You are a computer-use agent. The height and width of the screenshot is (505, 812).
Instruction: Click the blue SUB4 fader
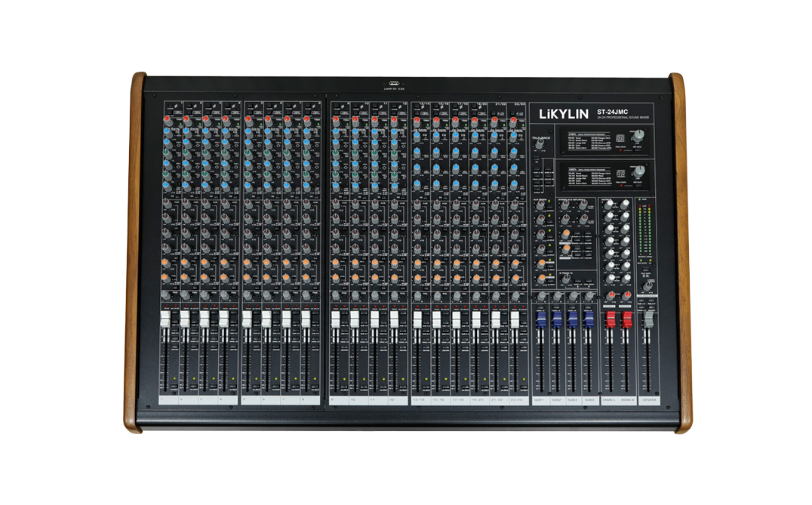pos(589,319)
